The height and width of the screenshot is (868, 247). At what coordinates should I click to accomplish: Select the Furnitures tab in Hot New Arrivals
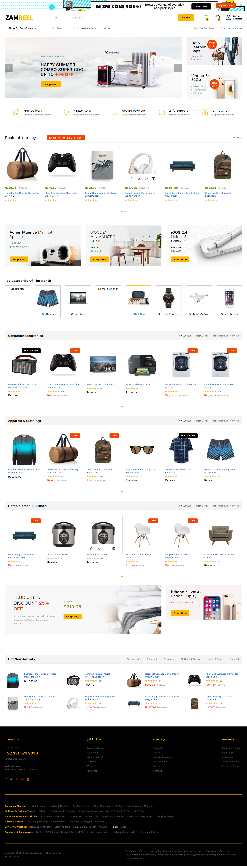click(x=169, y=659)
